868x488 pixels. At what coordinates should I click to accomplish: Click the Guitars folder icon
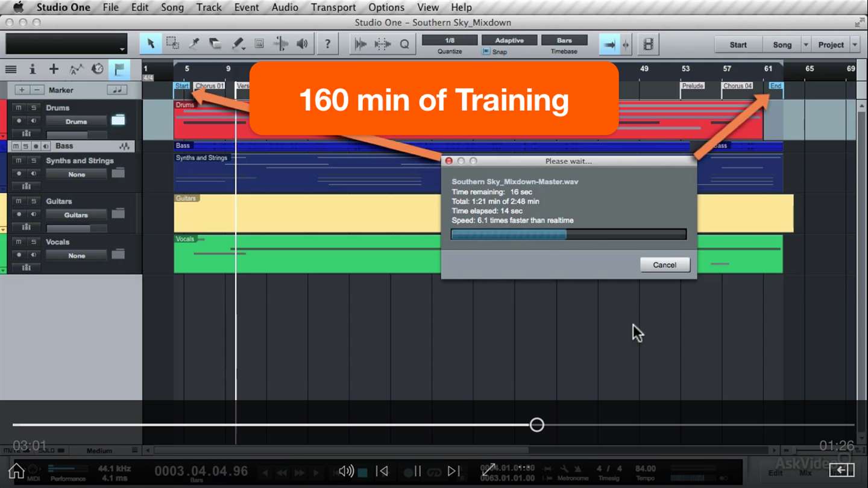click(x=118, y=213)
